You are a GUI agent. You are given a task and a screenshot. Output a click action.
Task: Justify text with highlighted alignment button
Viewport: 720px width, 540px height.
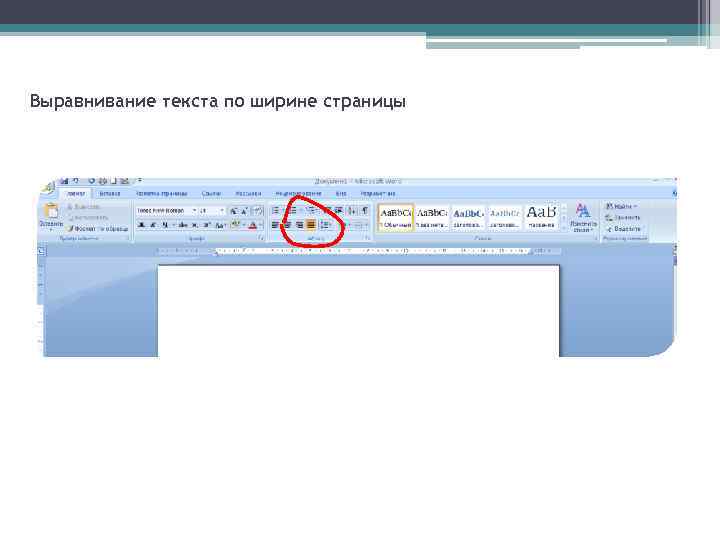click(311, 225)
